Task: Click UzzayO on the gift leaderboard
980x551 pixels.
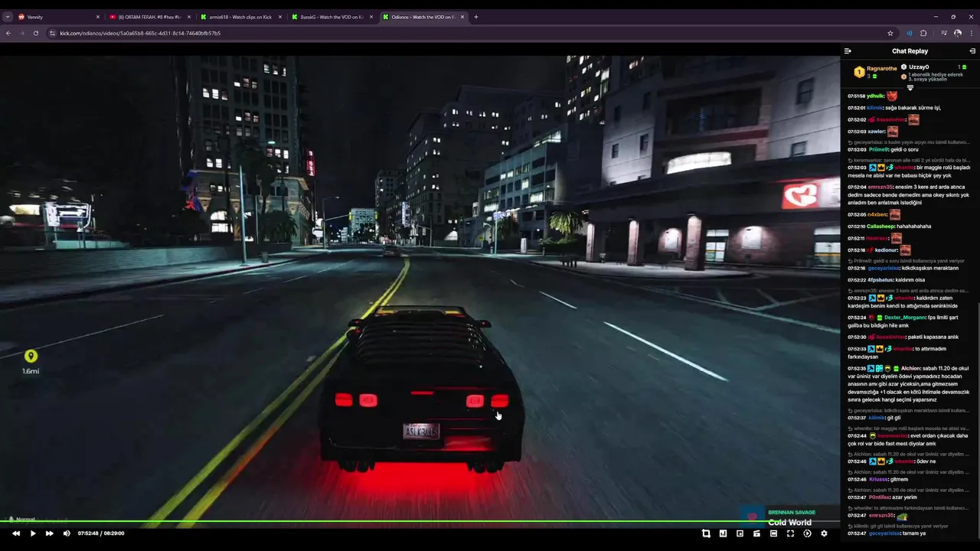Action: (x=919, y=67)
